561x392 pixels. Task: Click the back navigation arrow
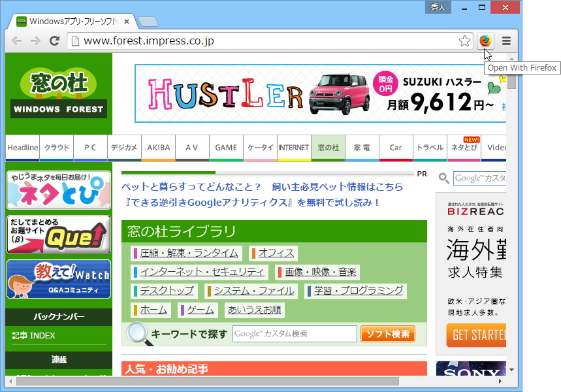pyautogui.click(x=16, y=41)
